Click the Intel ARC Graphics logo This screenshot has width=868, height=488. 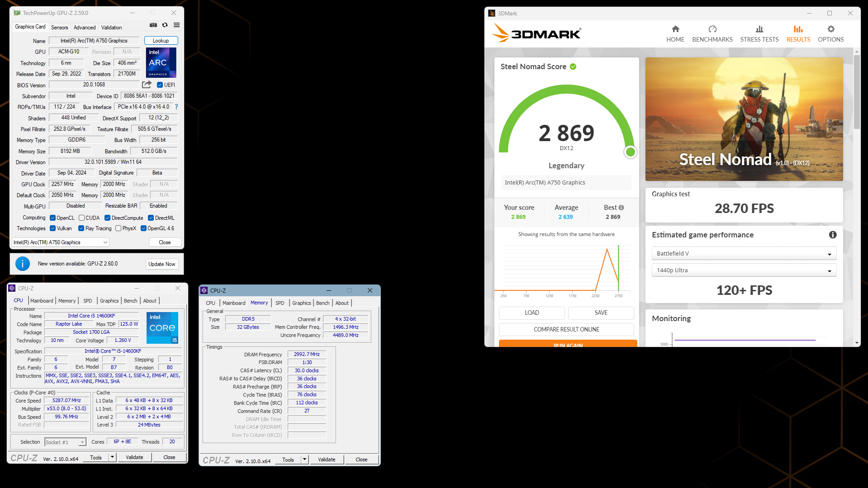(x=161, y=63)
